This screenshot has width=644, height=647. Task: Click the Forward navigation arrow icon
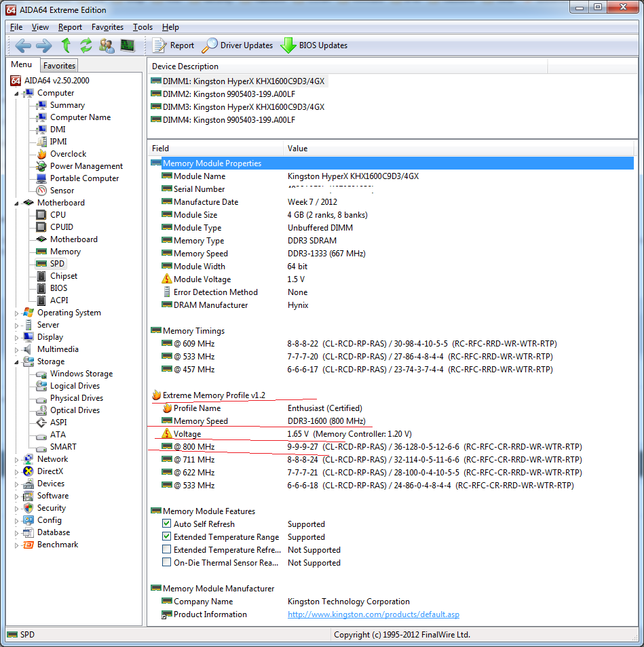[x=44, y=45]
